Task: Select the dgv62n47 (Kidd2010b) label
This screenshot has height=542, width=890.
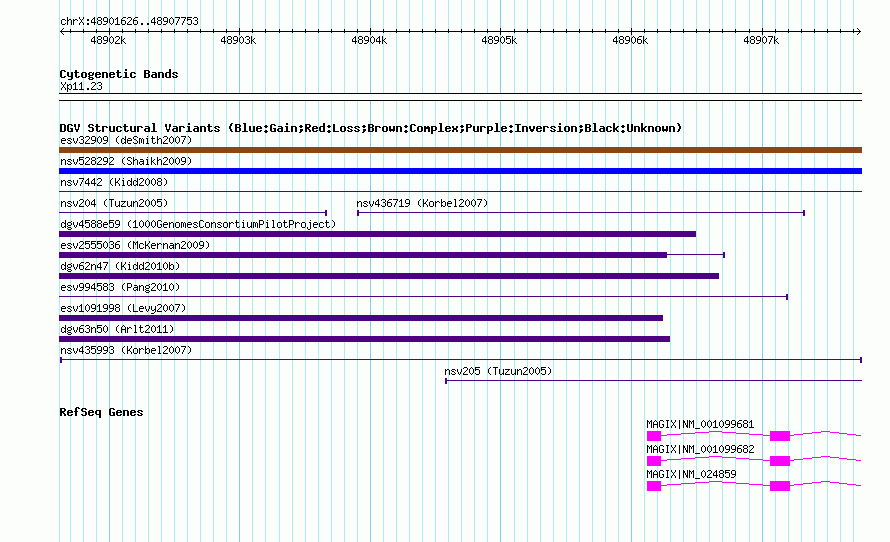Action: coord(120,266)
